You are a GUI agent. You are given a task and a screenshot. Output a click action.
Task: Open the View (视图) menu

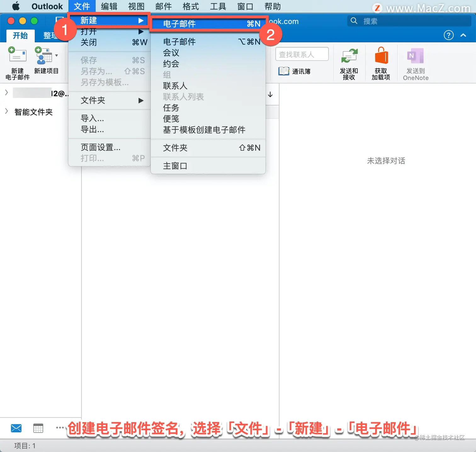click(x=136, y=6)
